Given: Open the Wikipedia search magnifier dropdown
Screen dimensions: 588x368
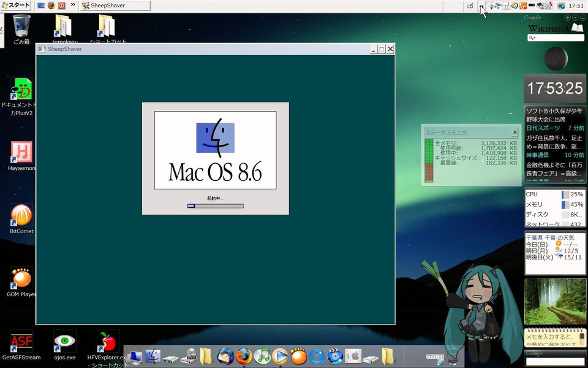Looking at the screenshot, I should tap(532, 37).
